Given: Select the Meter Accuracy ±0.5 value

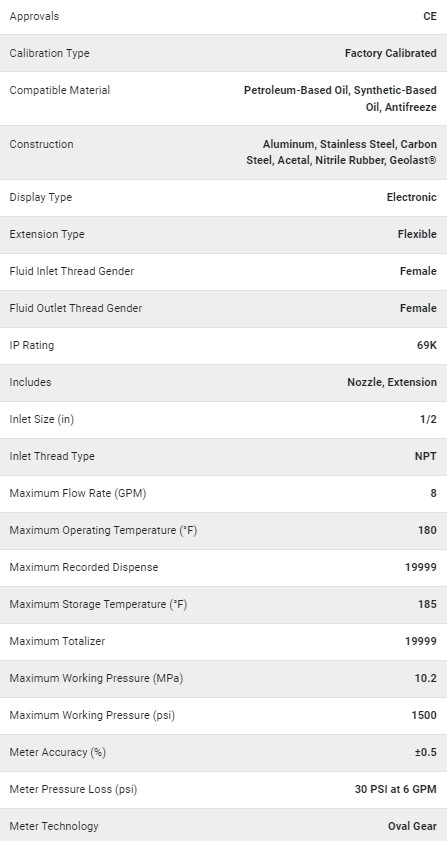Looking at the screenshot, I should click(x=426, y=753).
